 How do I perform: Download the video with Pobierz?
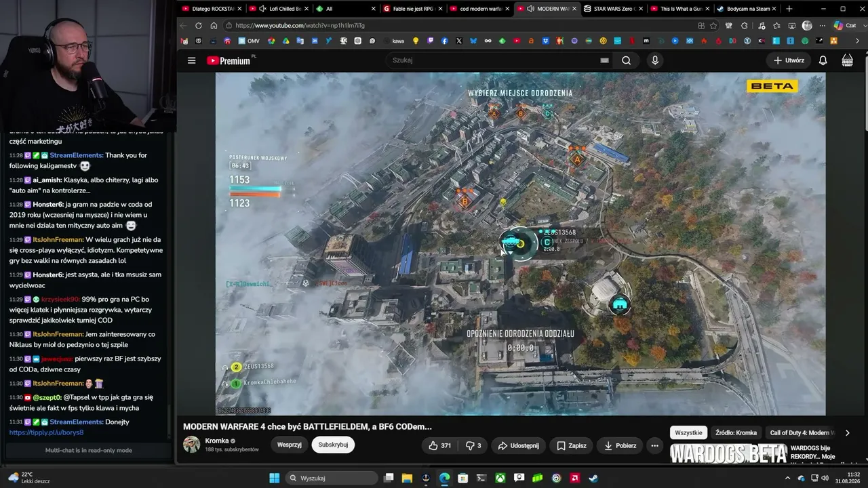pyautogui.click(x=620, y=445)
